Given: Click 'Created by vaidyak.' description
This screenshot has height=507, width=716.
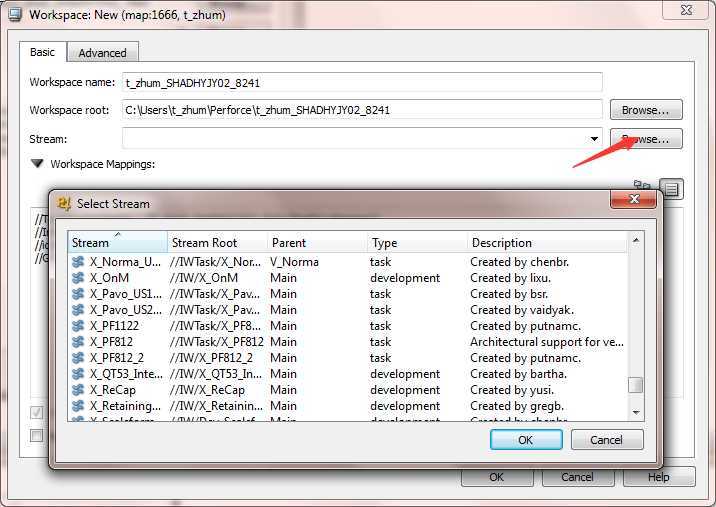Looking at the screenshot, I should (x=522, y=310).
